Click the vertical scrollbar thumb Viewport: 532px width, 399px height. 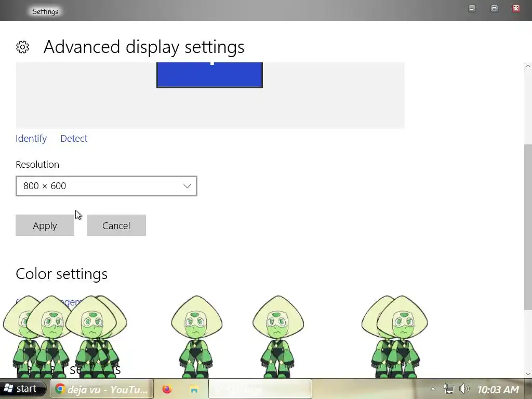[x=528, y=227]
